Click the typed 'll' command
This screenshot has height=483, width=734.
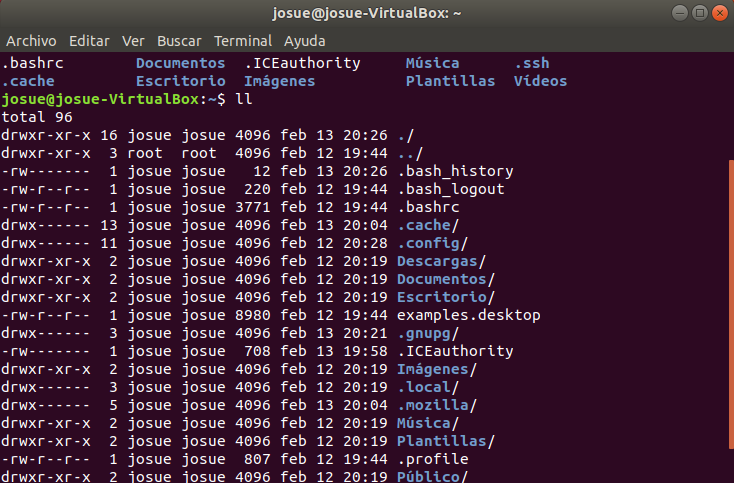coord(243,99)
